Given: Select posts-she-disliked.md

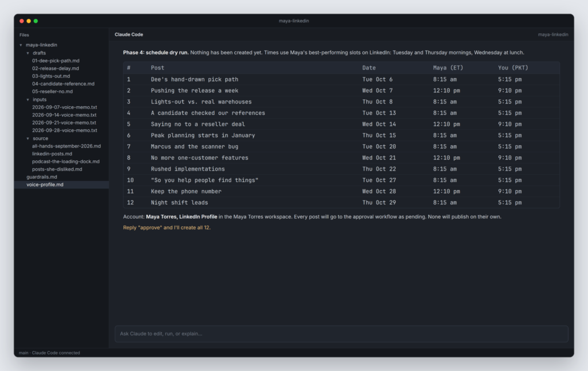Looking at the screenshot, I should coord(57,169).
